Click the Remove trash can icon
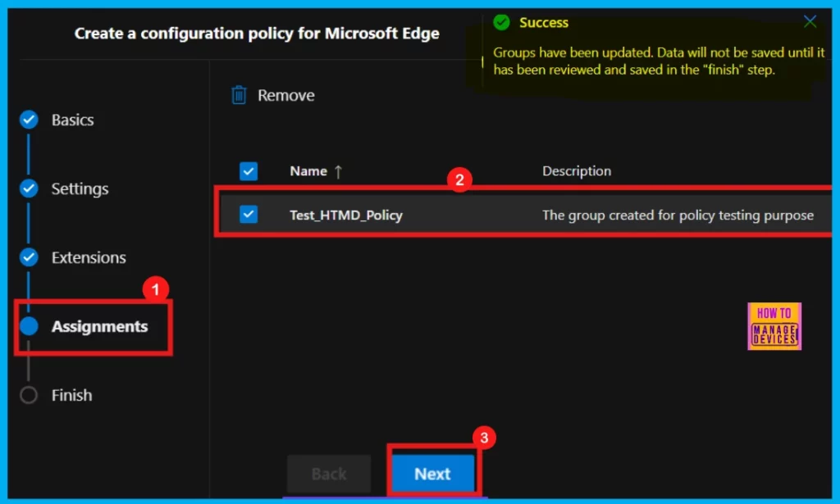 coord(239,95)
